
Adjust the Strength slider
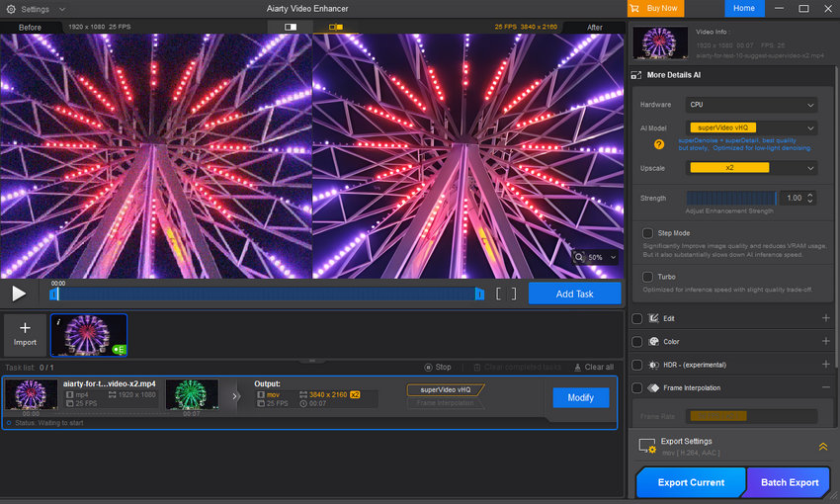(x=731, y=199)
